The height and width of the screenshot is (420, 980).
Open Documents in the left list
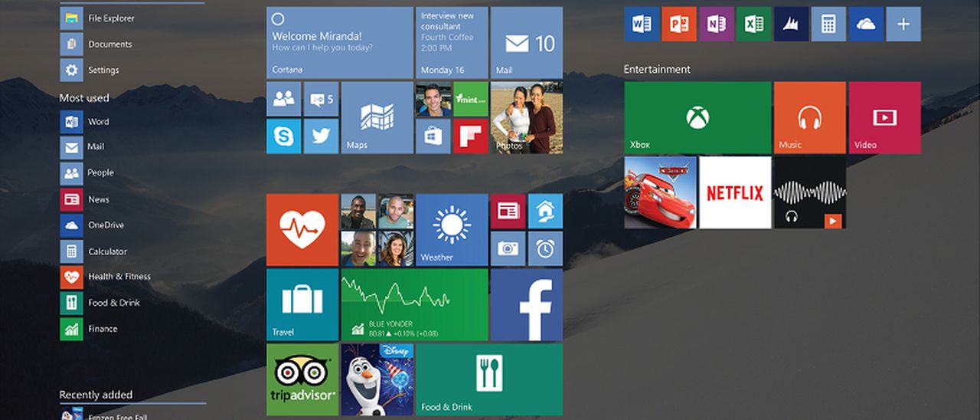pyautogui.click(x=96, y=44)
